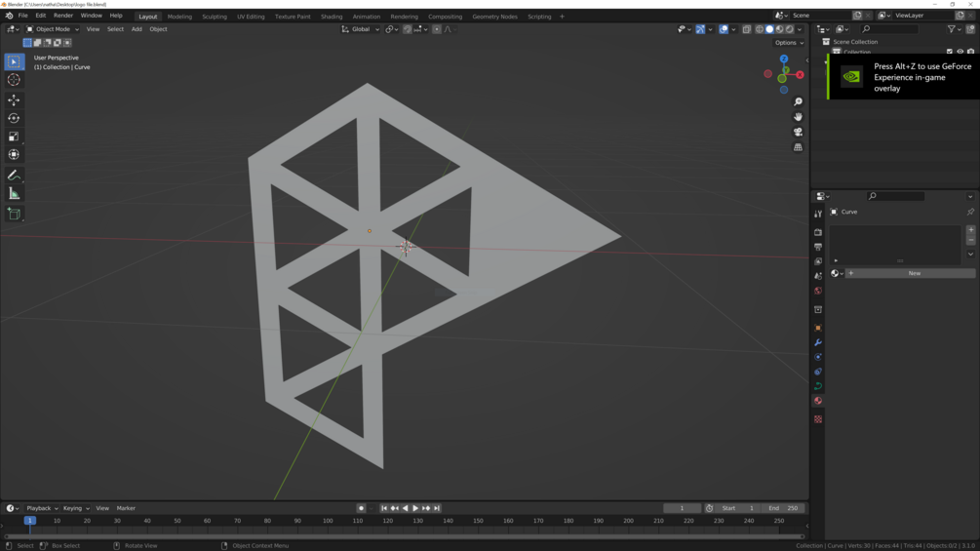Switch to the Geometry Nodes workspace tab
The width and height of the screenshot is (980, 551).
tap(494, 17)
